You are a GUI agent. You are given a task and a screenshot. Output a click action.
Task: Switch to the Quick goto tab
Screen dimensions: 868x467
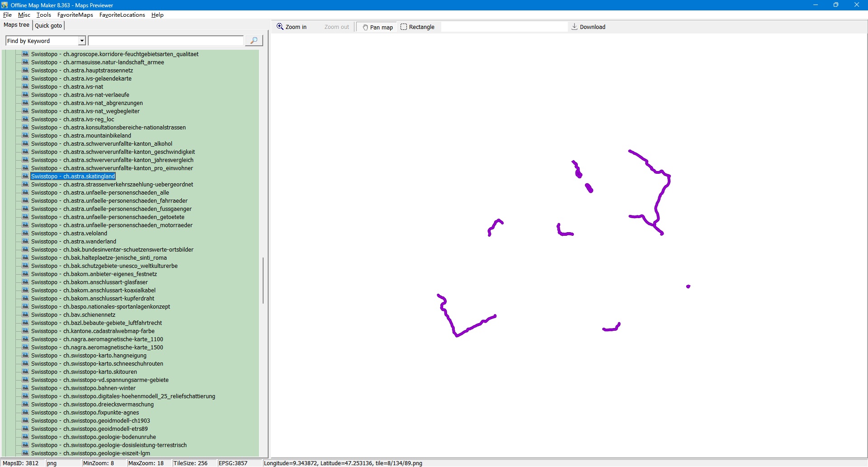(x=48, y=25)
